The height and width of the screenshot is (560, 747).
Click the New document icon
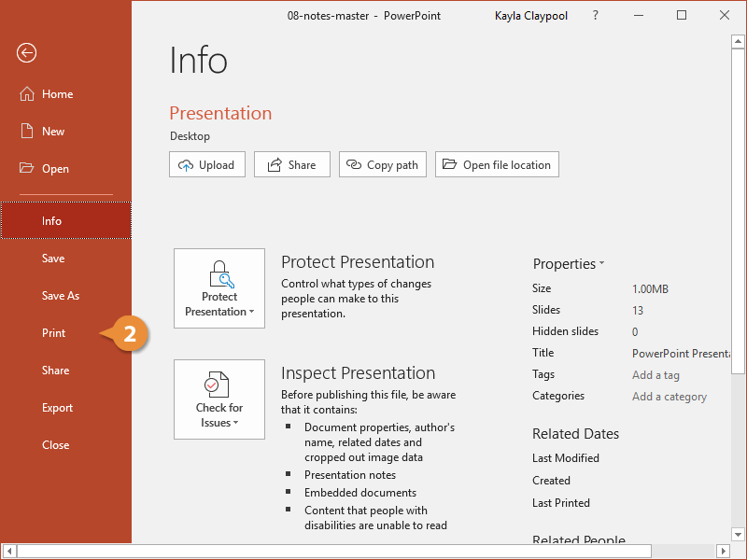coord(26,132)
